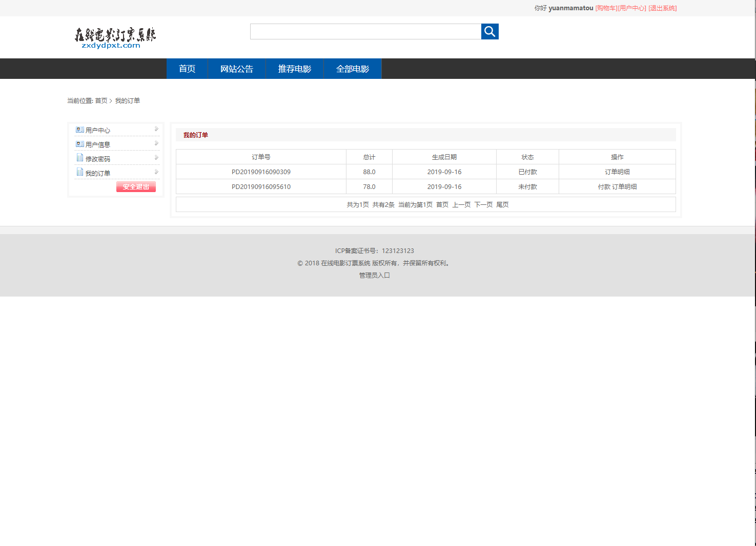This screenshot has height=546, width=756.
Task: Click the 操作 column header
Action: 617,157
